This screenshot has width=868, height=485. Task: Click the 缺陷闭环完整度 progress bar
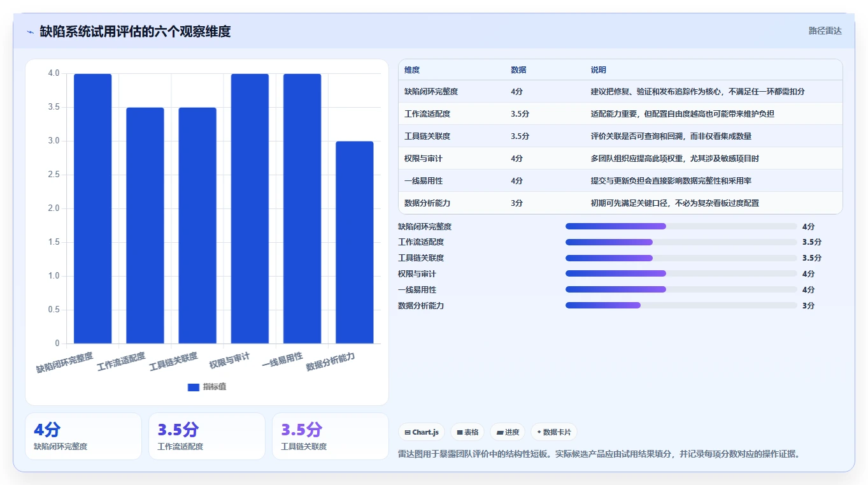coord(681,226)
